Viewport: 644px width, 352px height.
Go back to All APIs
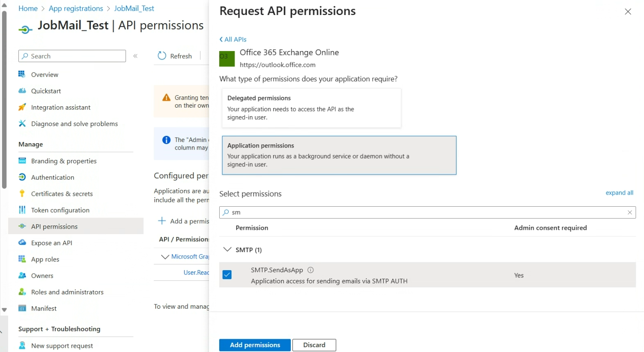pyautogui.click(x=233, y=39)
